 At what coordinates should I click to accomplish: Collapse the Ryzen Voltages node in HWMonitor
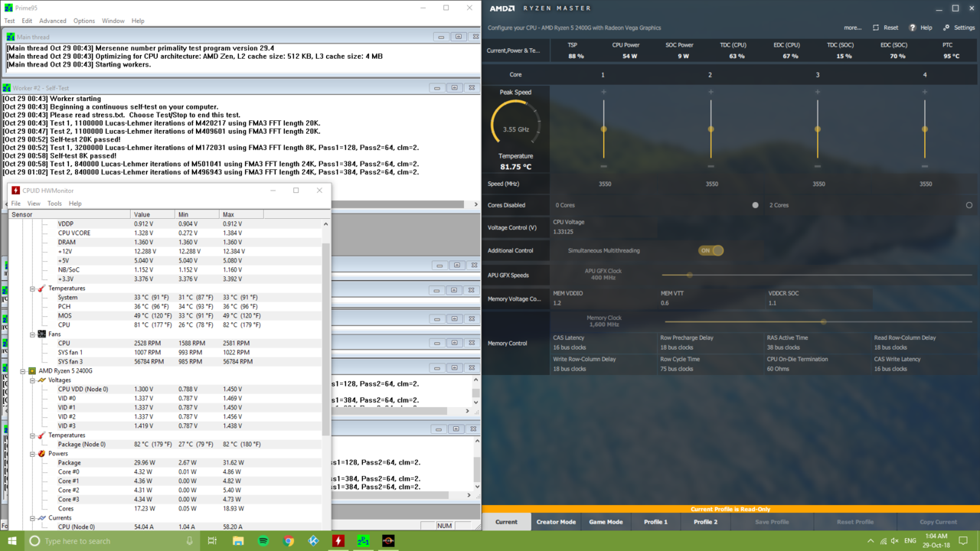click(32, 380)
